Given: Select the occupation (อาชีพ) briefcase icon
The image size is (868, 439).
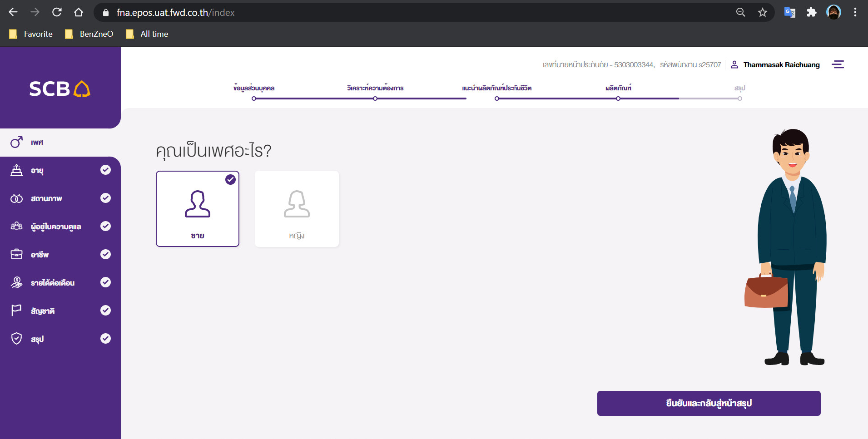Looking at the screenshot, I should (17, 254).
